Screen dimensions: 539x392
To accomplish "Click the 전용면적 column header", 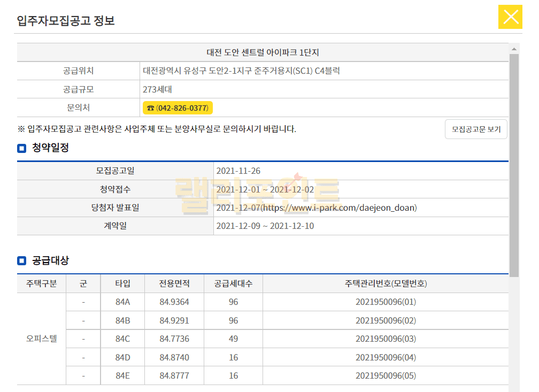I will [174, 283].
